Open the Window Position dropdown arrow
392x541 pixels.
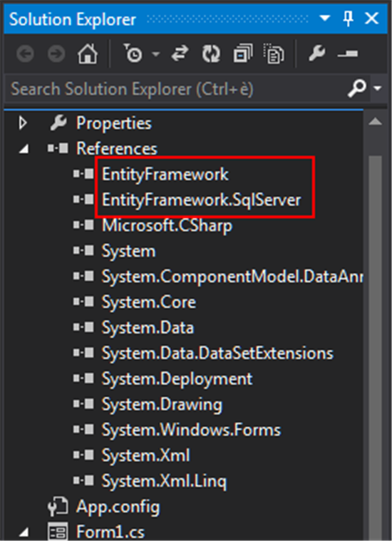click(x=325, y=18)
